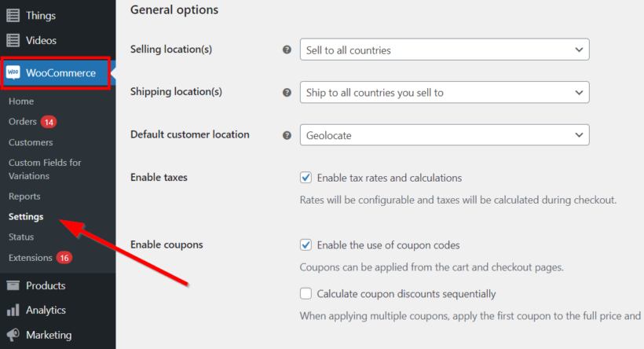Viewport: 644px width, 349px height.
Task: Check Calculate coupon discounts sequentially
Action: [306, 293]
